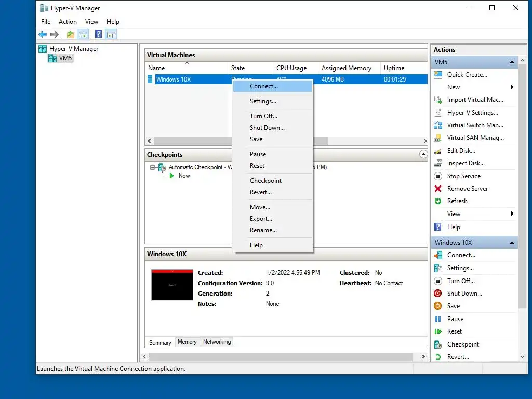This screenshot has width=532, height=399.
Task: Switch to the Networking tab
Action: coord(217,342)
